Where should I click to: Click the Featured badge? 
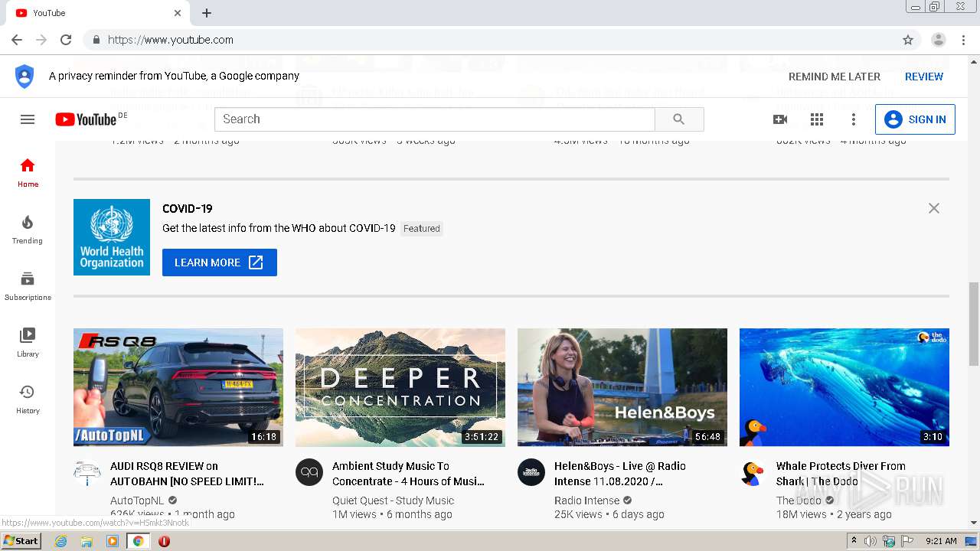tap(422, 228)
